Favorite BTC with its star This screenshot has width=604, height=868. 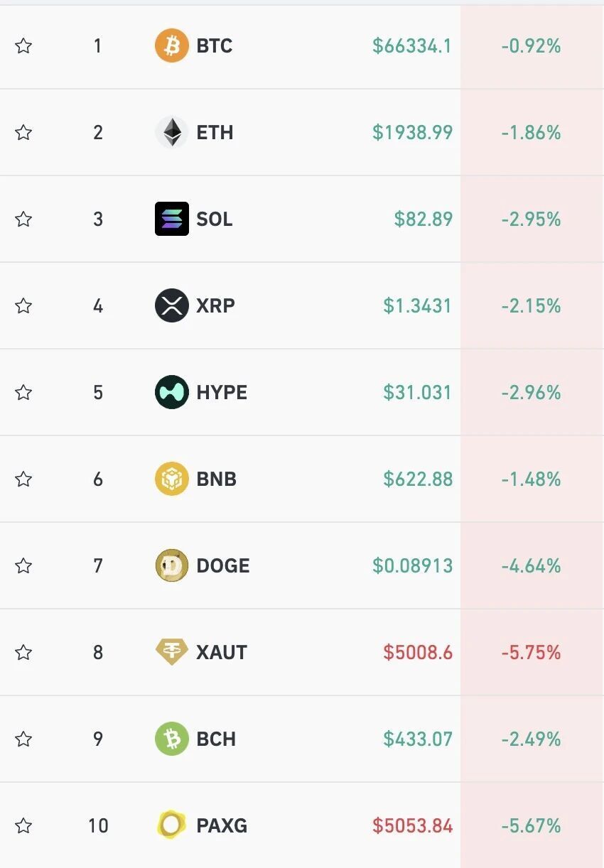pyautogui.click(x=23, y=46)
